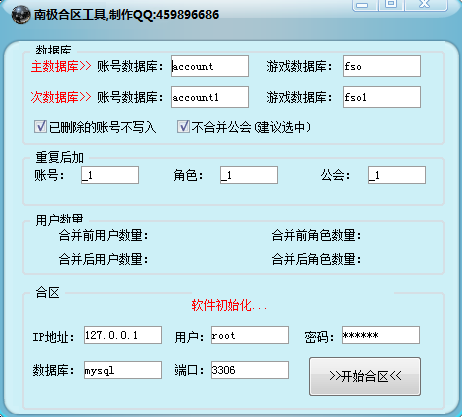Click the IP地址 field showing 127.0.0.1

(123, 335)
